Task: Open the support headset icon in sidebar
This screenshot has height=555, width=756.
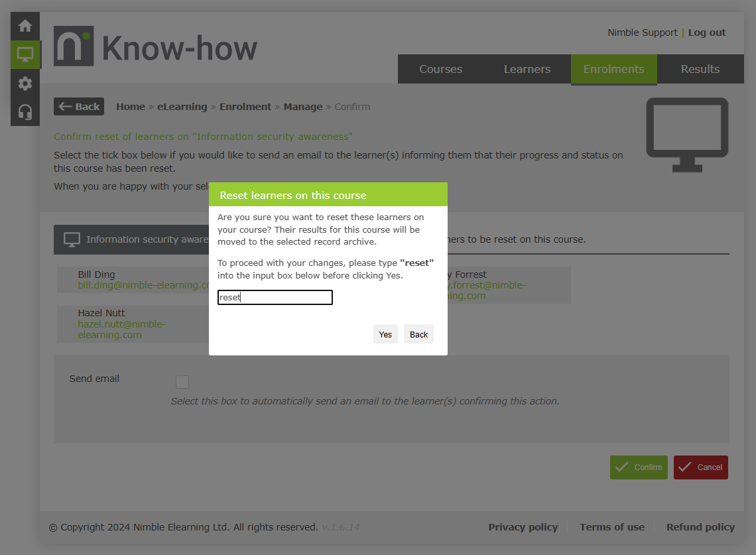Action: (25, 112)
